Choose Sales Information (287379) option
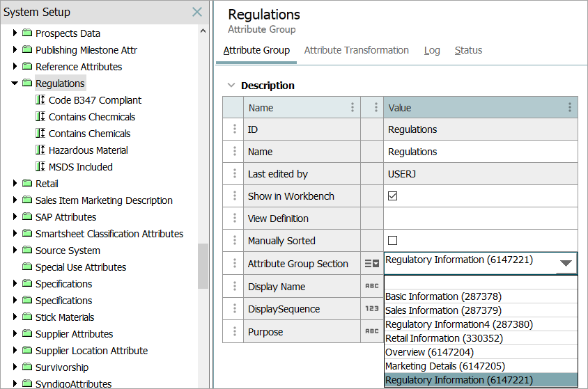 click(481, 310)
